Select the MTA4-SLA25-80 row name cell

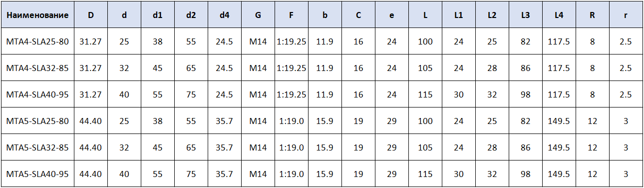coord(37,41)
